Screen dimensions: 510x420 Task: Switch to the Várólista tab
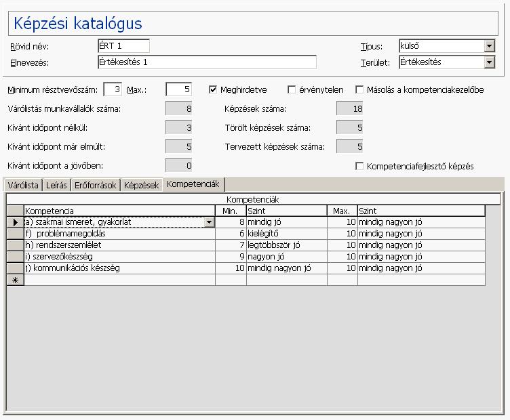23,185
